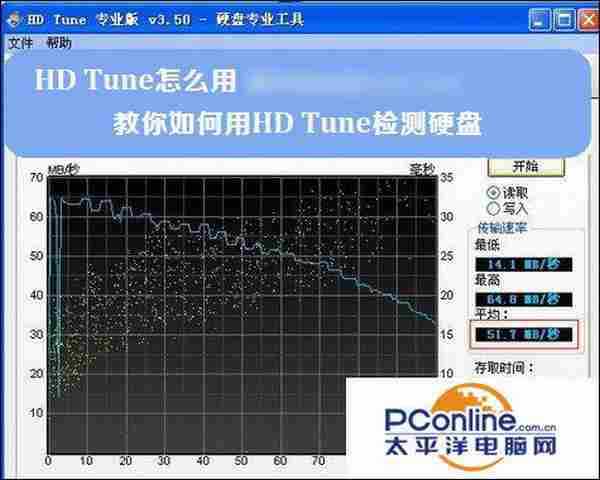Image resolution: width=600 pixels, height=480 pixels.
Task: Click the 开始 button
Action: click(x=526, y=167)
